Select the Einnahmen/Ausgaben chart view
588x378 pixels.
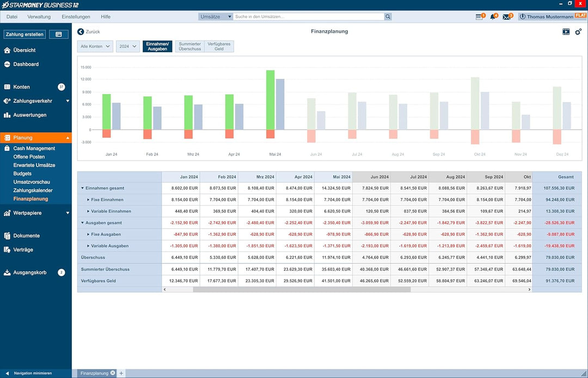pyautogui.click(x=157, y=46)
